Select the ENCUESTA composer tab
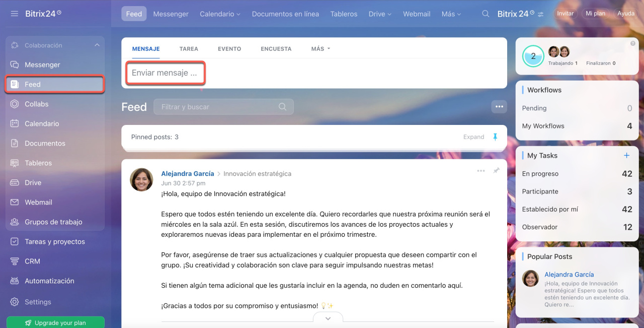Screen dimensions: 644x328 pyautogui.click(x=276, y=49)
